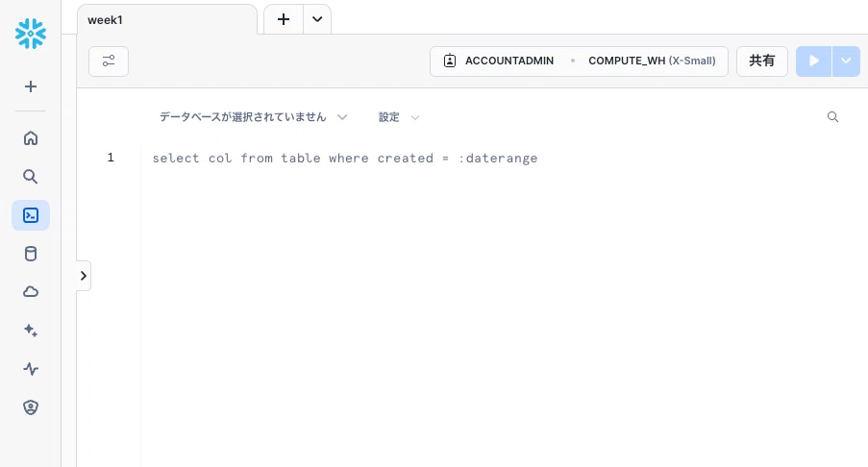Click the search icon in editor
Screen dimensions: 868x467
click(x=832, y=117)
